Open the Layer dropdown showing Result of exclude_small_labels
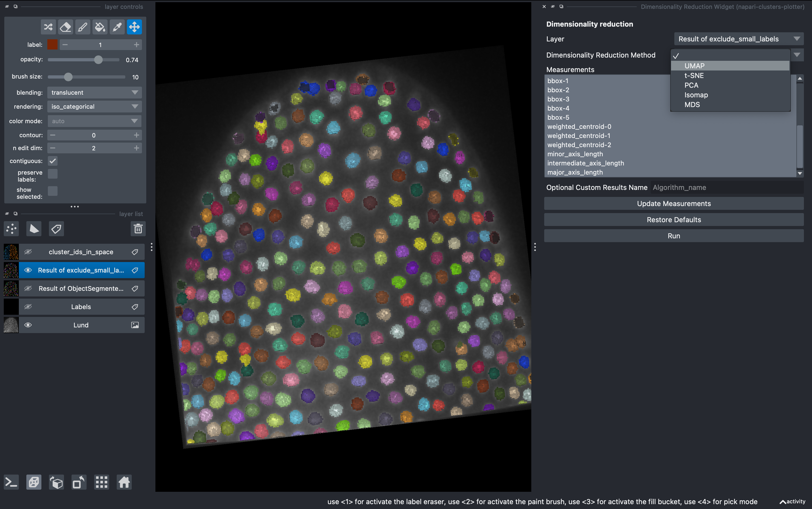This screenshot has width=812, height=509. [x=739, y=39]
